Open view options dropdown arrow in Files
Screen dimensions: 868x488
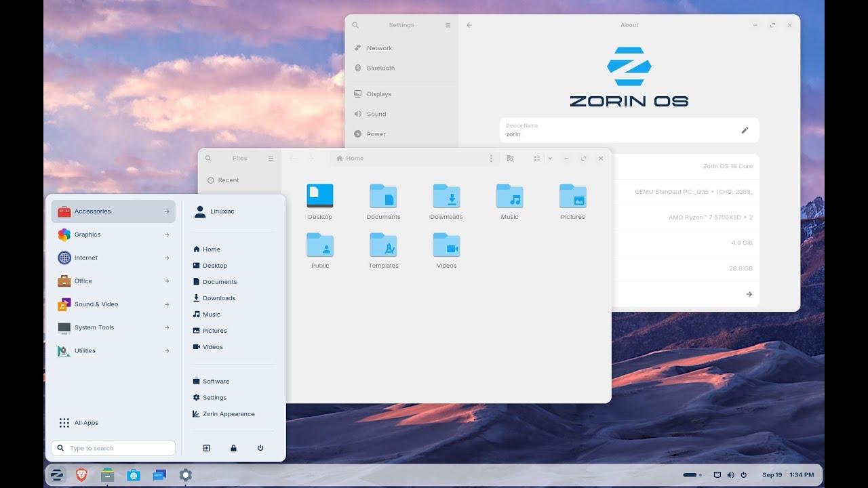pos(550,158)
